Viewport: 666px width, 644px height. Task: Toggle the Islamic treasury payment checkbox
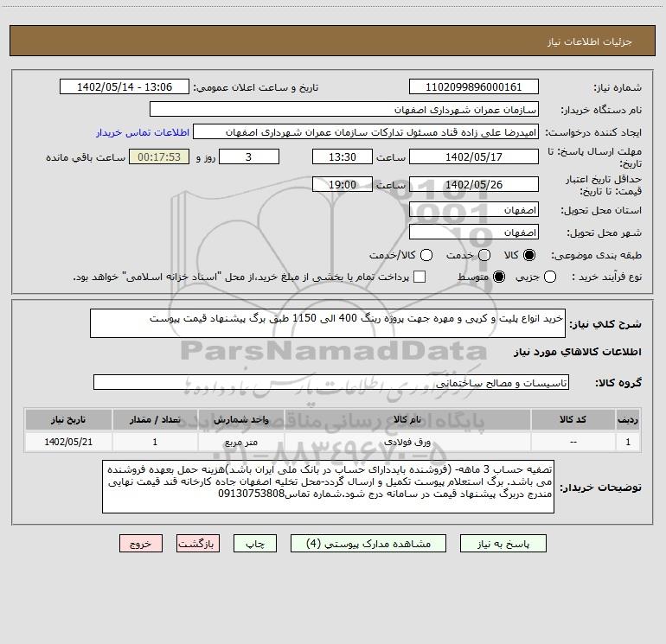(x=419, y=277)
